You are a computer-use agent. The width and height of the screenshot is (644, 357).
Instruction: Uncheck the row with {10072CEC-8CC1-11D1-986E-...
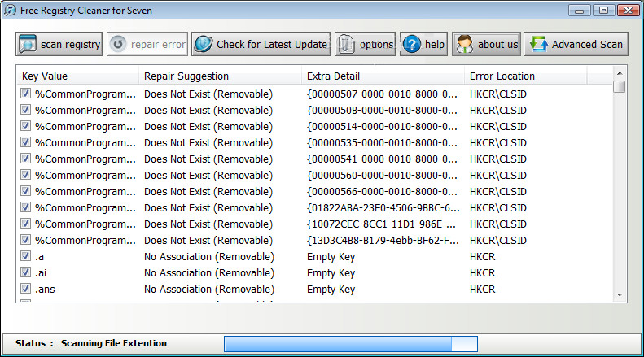(x=25, y=224)
